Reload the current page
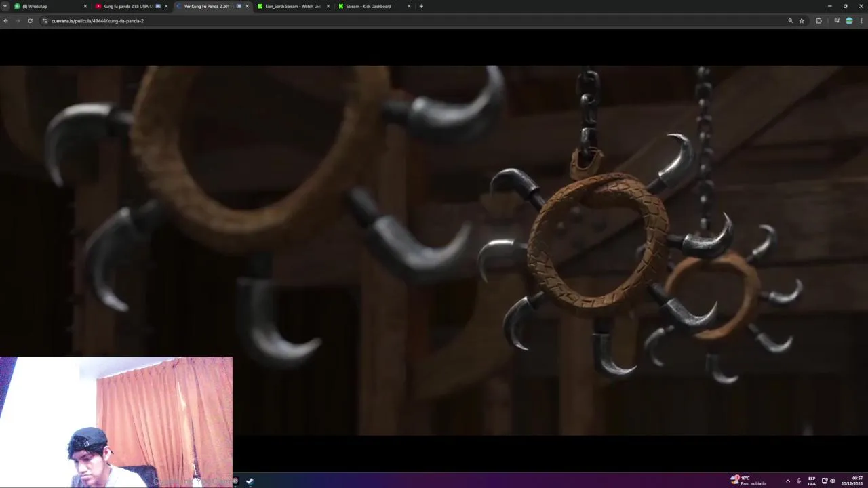 30,21
